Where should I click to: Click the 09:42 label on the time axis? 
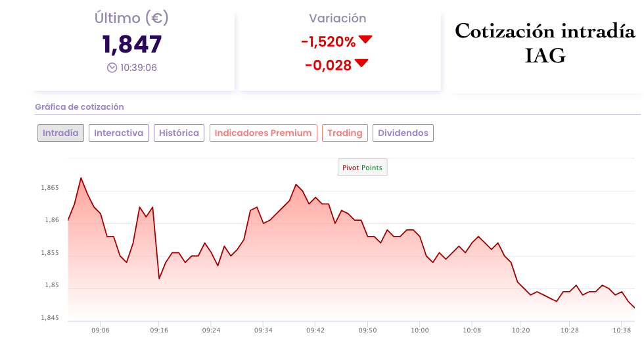(x=316, y=331)
